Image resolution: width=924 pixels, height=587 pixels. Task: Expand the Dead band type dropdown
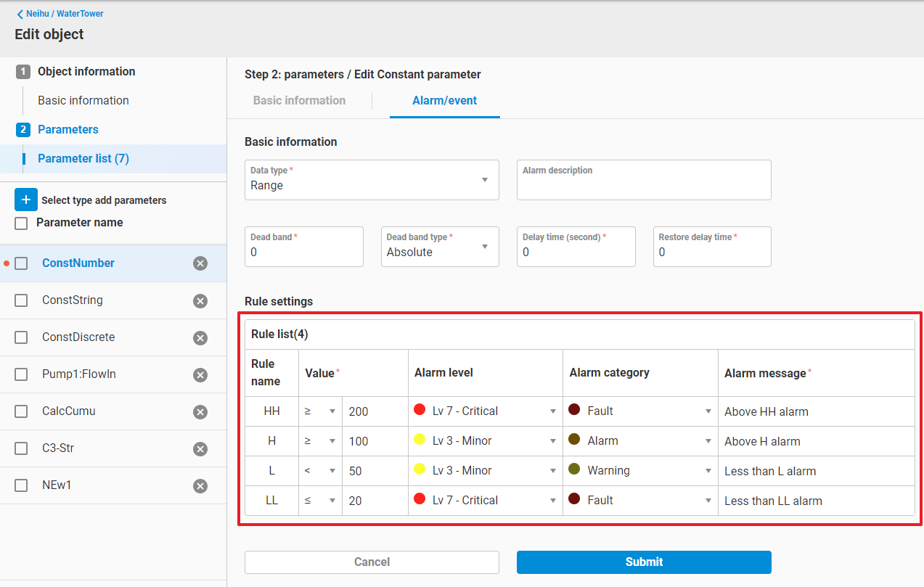tap(440, 247)
